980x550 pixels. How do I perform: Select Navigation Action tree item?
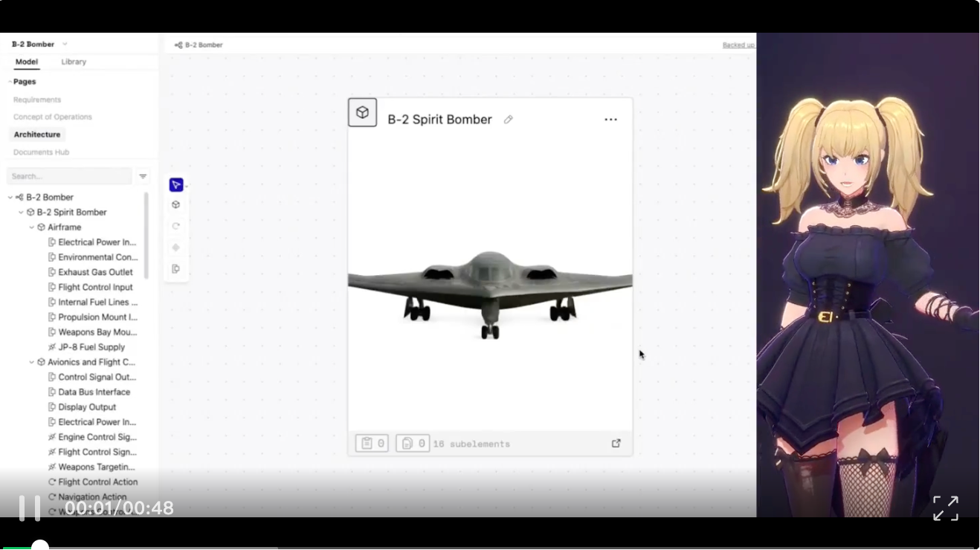(x=87, y=497)
